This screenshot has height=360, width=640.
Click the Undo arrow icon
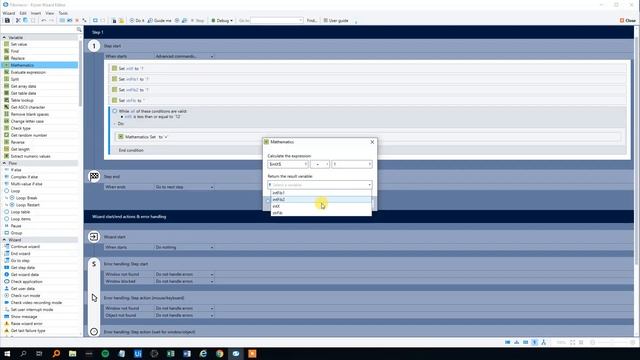(43, 20)
